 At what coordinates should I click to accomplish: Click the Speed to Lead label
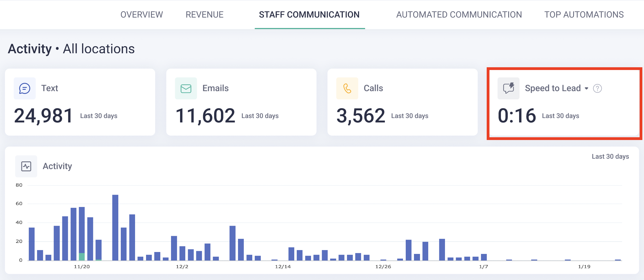point(553,88)
